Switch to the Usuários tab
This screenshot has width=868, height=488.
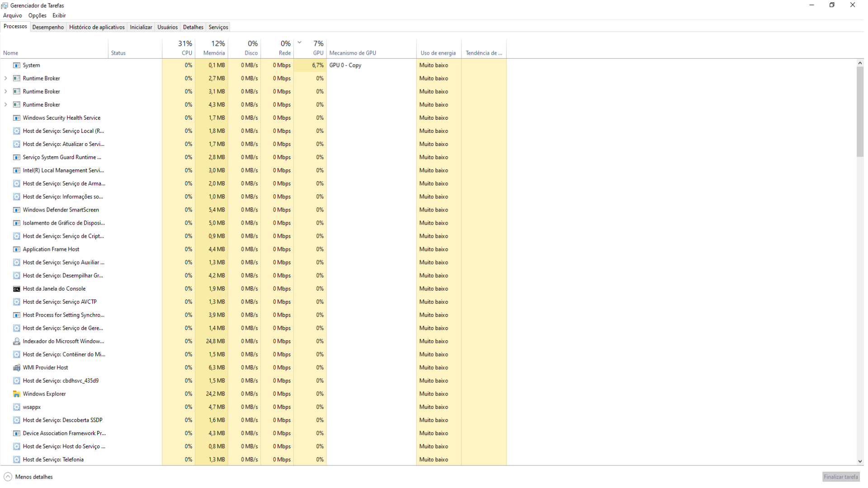pyautogui.click(x=167, y=27)
